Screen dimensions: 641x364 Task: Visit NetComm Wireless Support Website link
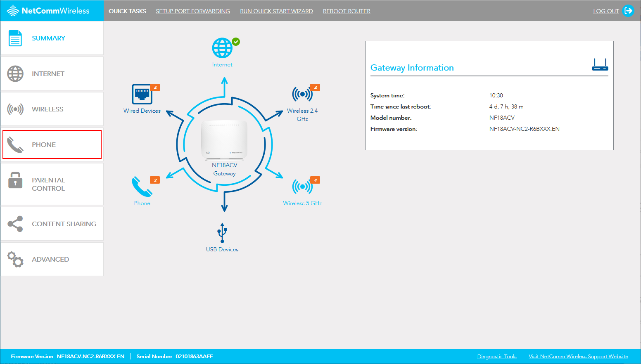pos(578,357)
